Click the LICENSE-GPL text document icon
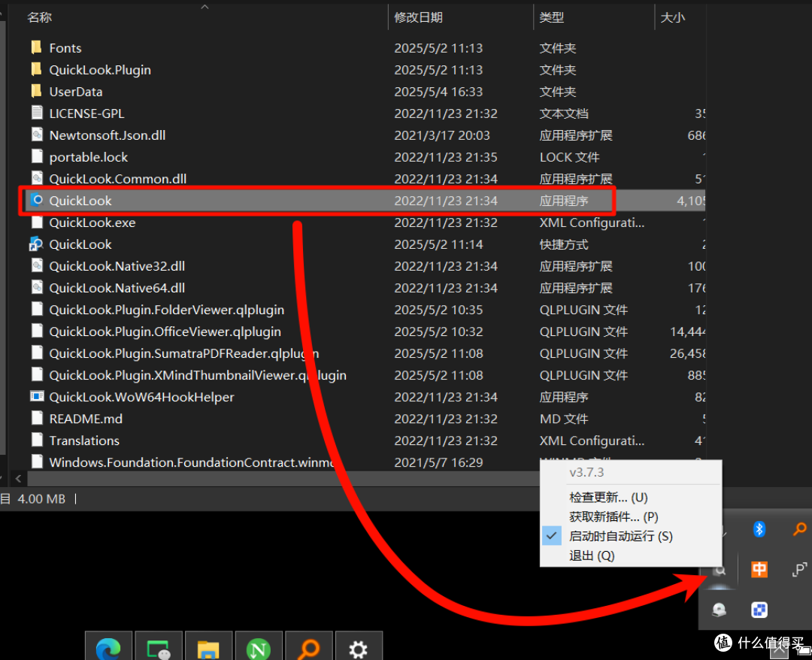The height and width of the screenshot is (660, 812). (37, 113)
